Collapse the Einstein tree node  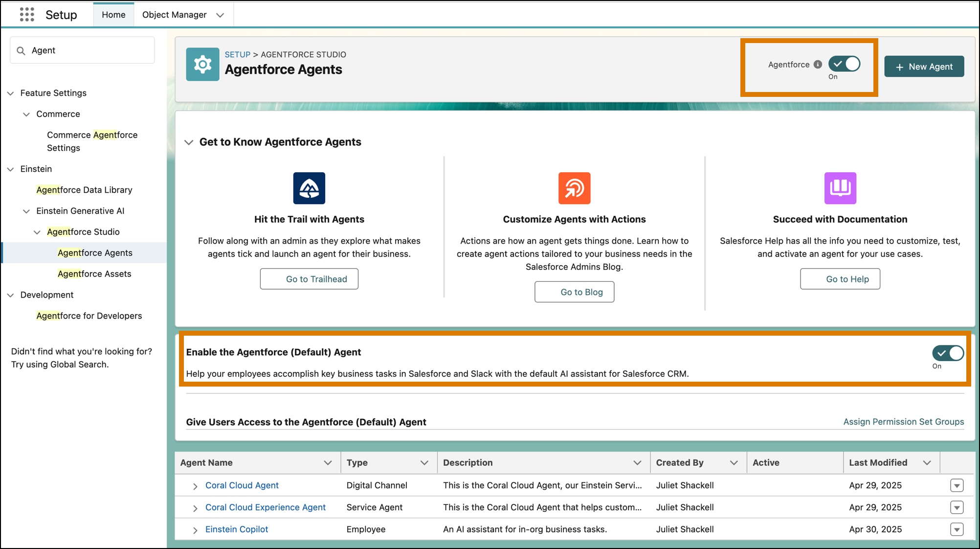coord(10,169)
